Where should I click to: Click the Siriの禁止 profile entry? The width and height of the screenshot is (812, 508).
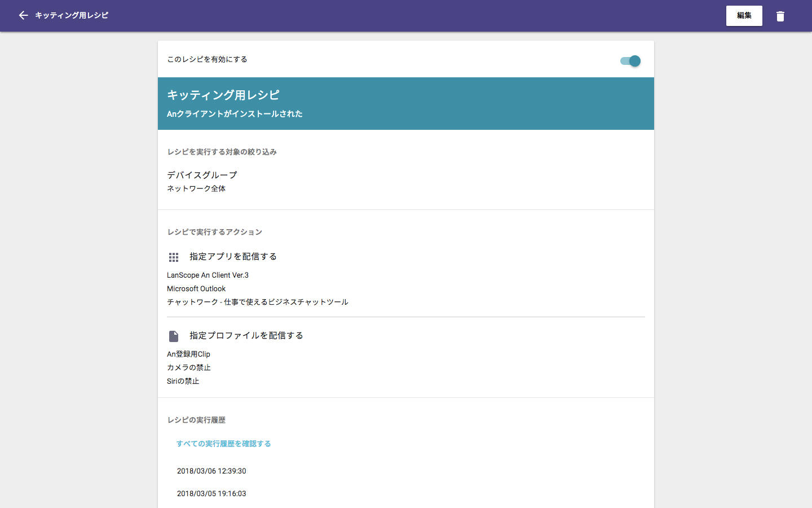pos(183,381)
